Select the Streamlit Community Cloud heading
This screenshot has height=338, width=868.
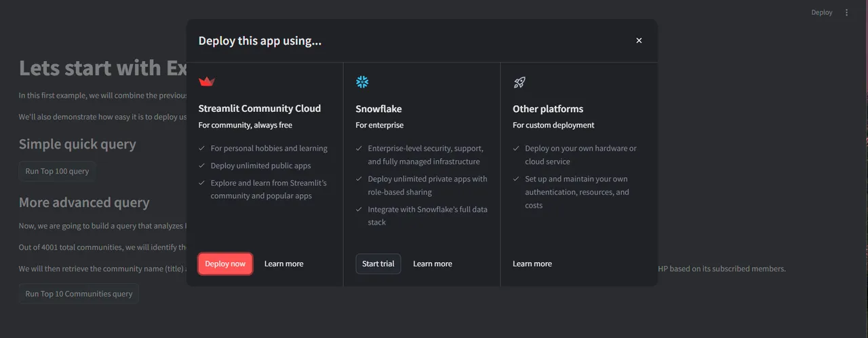coord(260,109)
